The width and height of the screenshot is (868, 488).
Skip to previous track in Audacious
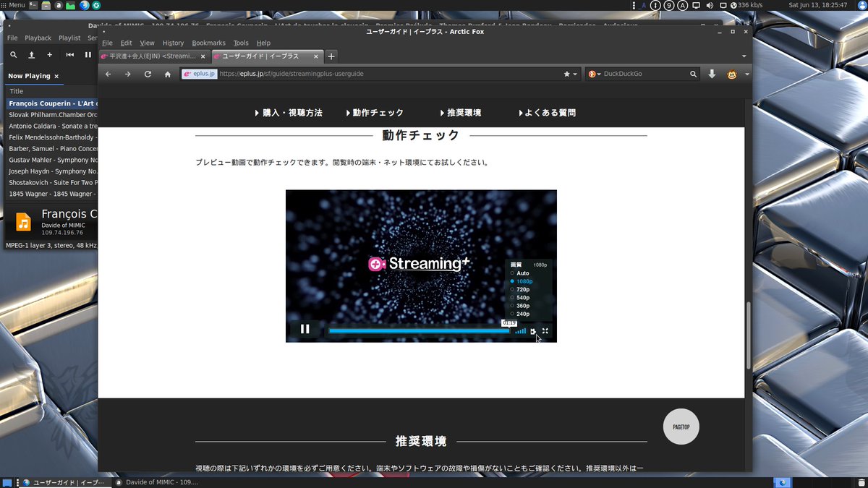(x=70, y=55)
